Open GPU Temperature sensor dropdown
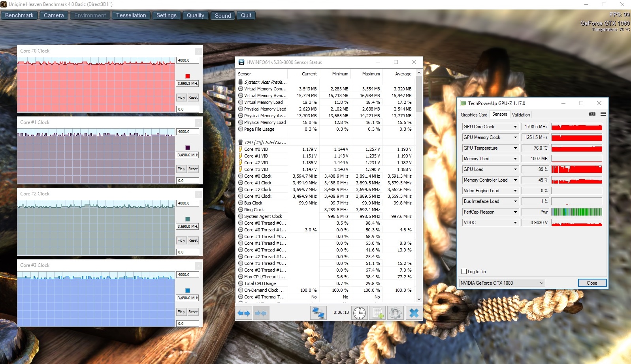Image resolution: width=631 pixels, height=364 pixels. [515, 148]
